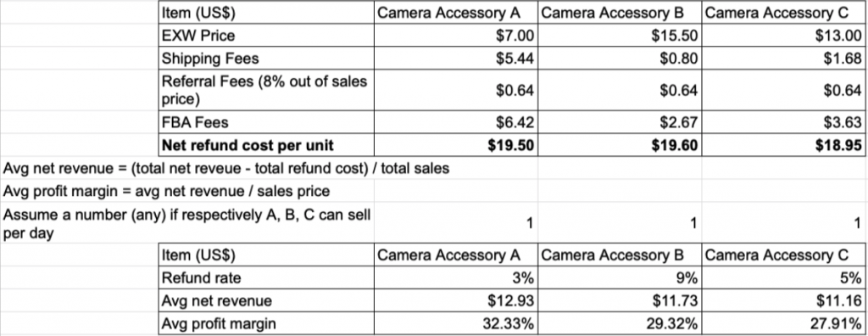Click the FBA Fees $6.42 cell
868x336 pixels.
pos(455,121)
